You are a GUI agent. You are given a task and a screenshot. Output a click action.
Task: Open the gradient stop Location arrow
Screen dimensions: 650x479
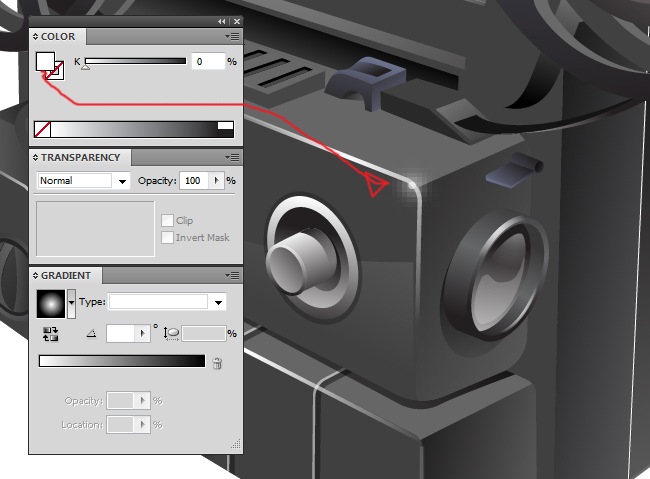point(143,425)
